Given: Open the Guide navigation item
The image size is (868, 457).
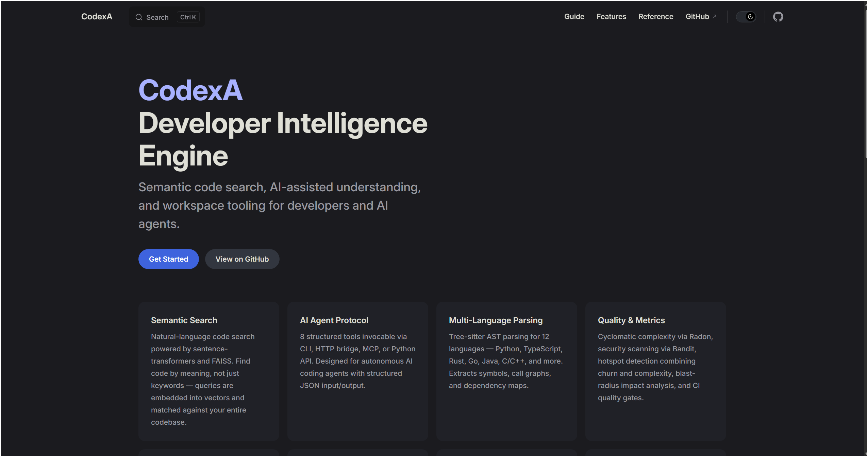Looking at the screenshot, I should 574,16.
